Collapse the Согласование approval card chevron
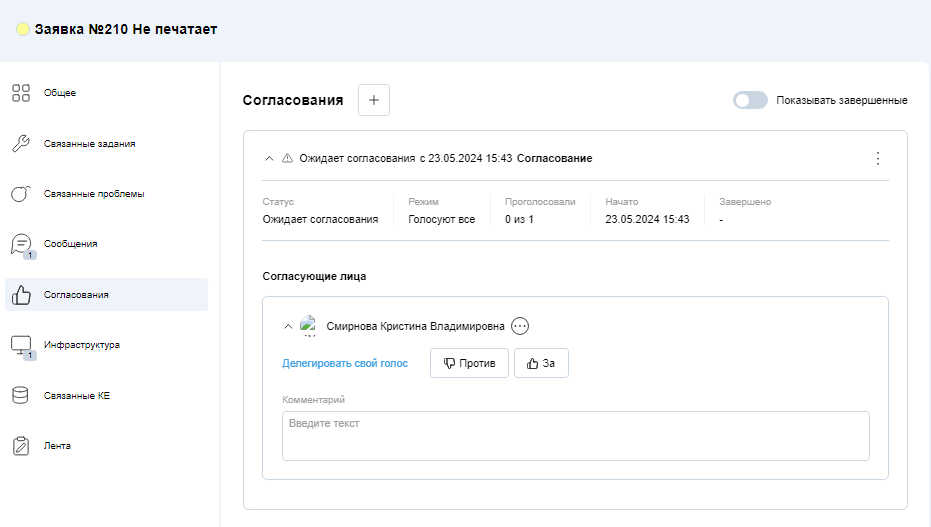 269,158
